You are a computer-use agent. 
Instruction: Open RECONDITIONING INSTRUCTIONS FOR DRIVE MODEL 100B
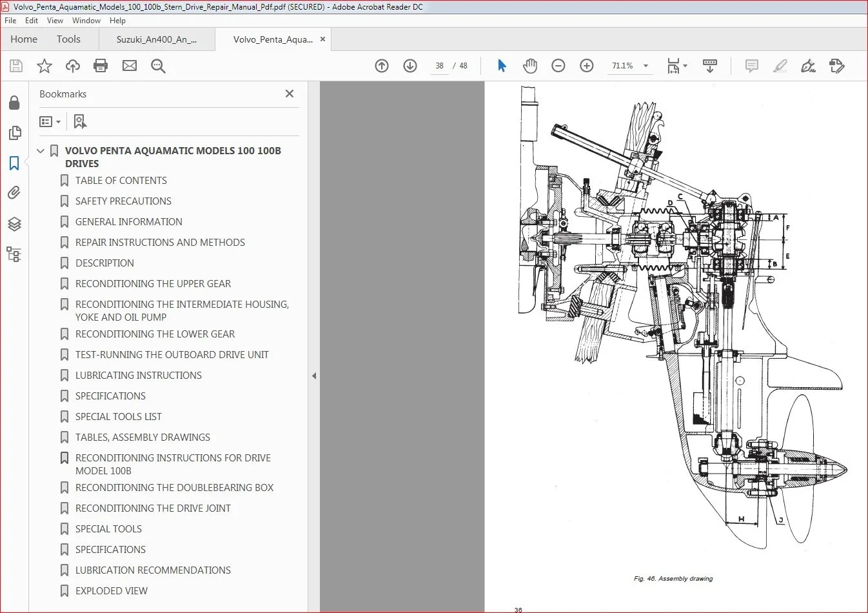(173, 465)
